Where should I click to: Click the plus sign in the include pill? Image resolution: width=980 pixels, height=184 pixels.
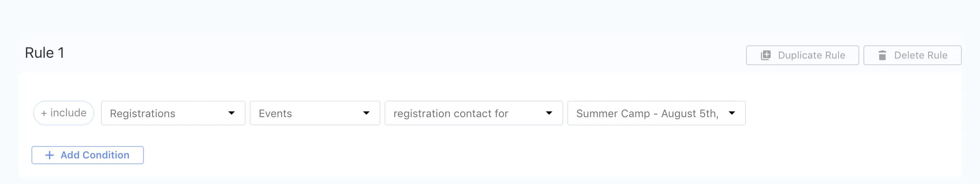tap(44, 113)
